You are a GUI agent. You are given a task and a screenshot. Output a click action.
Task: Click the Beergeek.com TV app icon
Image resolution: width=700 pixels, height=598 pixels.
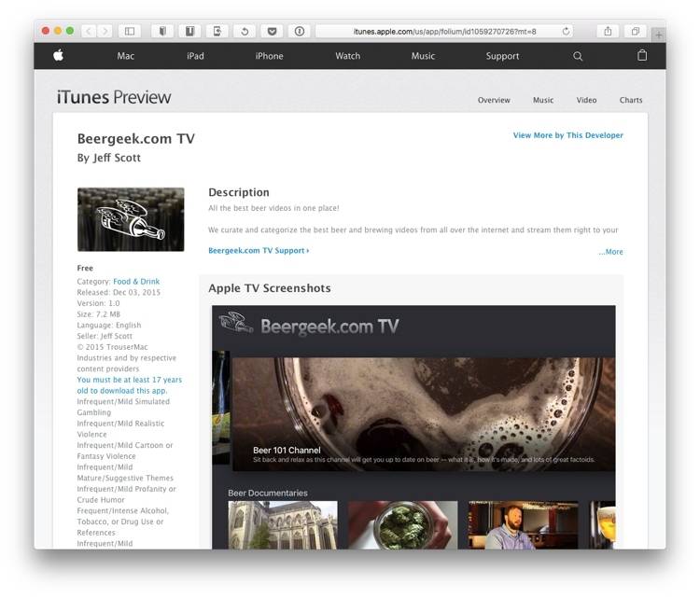(x=131, y=219)
